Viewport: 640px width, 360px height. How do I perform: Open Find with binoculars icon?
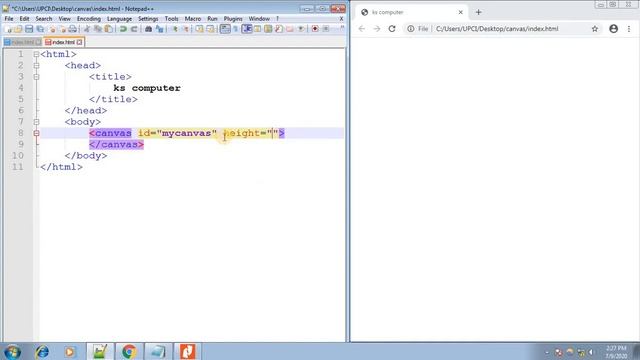pyautogui.click(x=149, y=29)
